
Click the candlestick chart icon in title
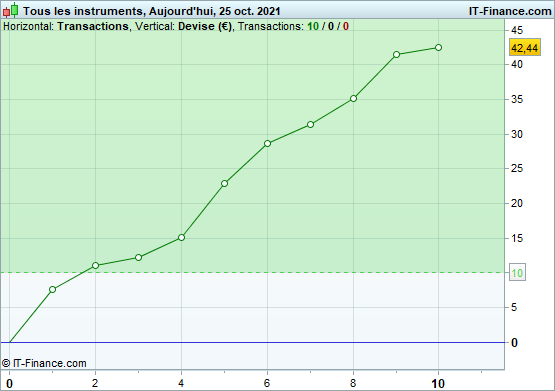pyautogui.click(x=11, y=10)
